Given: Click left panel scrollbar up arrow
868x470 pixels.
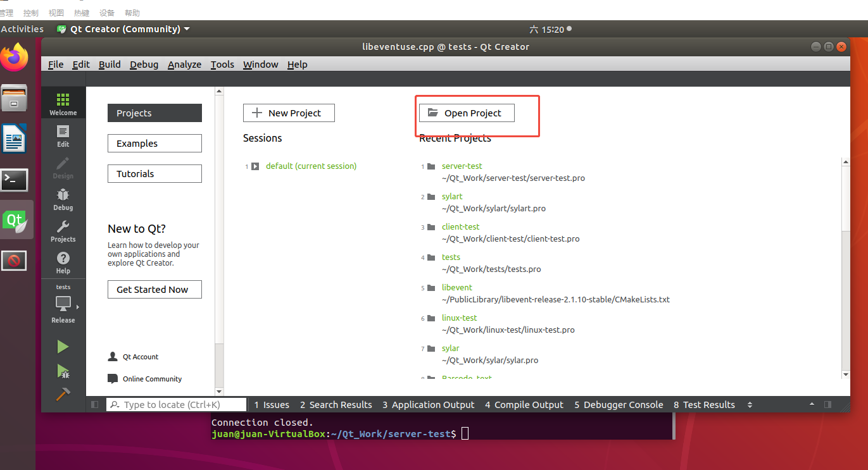Looking at the screenshot, I should pos(219,92).
